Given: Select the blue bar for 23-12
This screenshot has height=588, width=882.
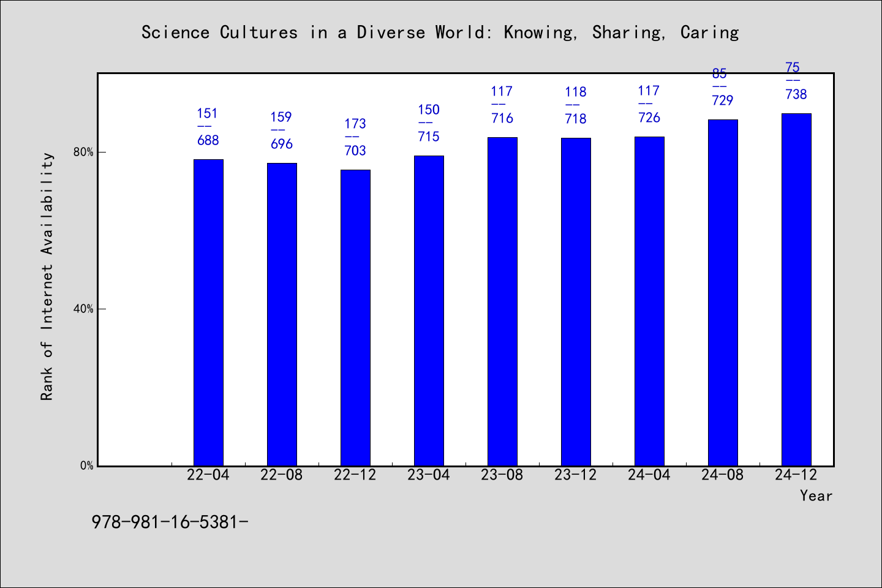Looking at the screenshot, I should point(576,302).
